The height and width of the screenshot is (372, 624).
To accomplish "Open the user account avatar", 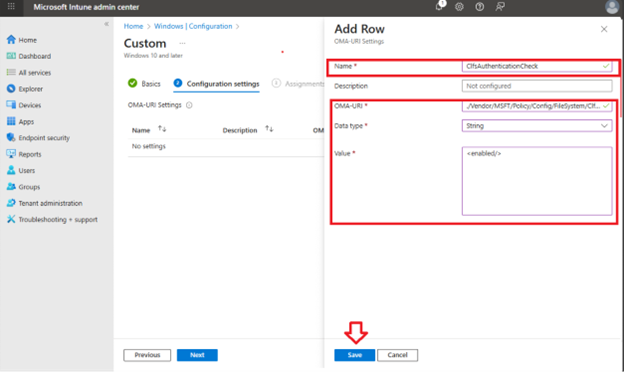I will (x=612, y=7).
